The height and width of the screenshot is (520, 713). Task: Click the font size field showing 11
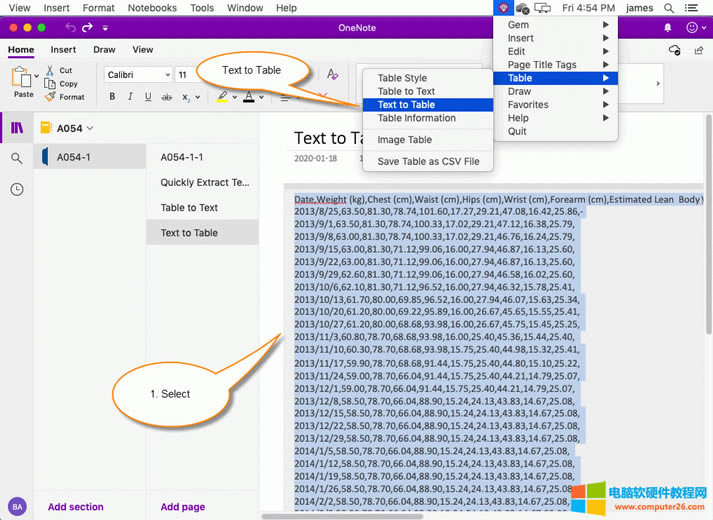(x=185, y=75)
